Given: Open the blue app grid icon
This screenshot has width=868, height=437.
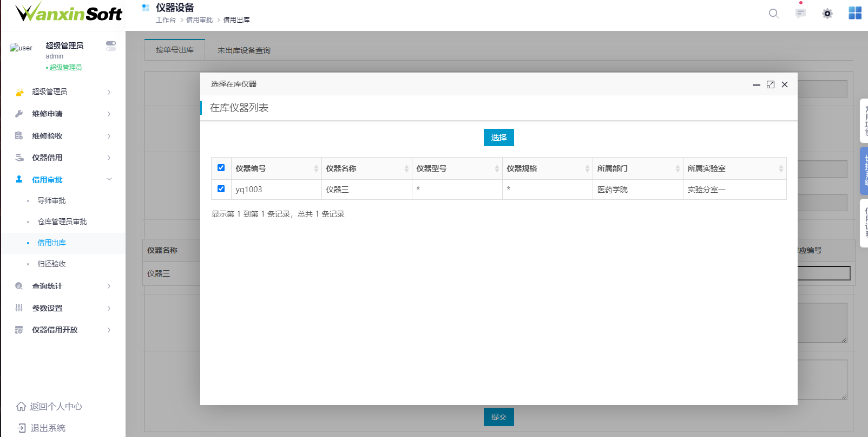Looking at the screenshot, I should (x=855, y=13).
